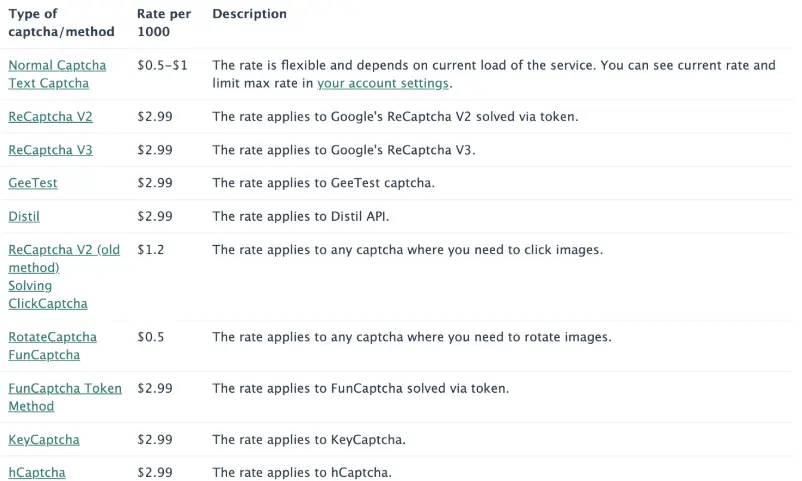Click the $0.5-$1 rate cell
The image size is (802, 481).
pos(162,65)
